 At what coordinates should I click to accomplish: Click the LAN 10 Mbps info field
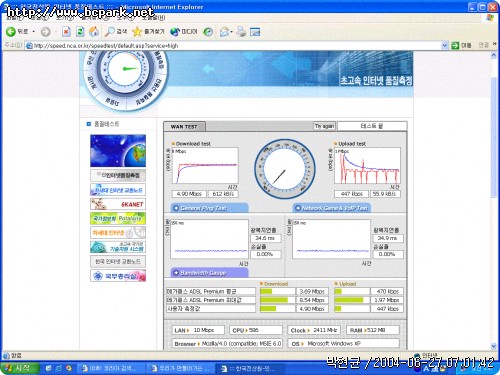coord(198,330)
